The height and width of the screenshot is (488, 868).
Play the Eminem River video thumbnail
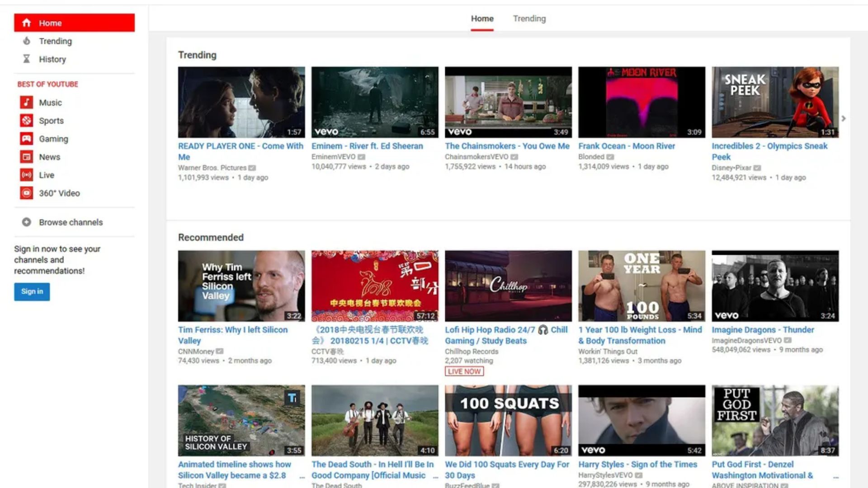click(375, 102)
